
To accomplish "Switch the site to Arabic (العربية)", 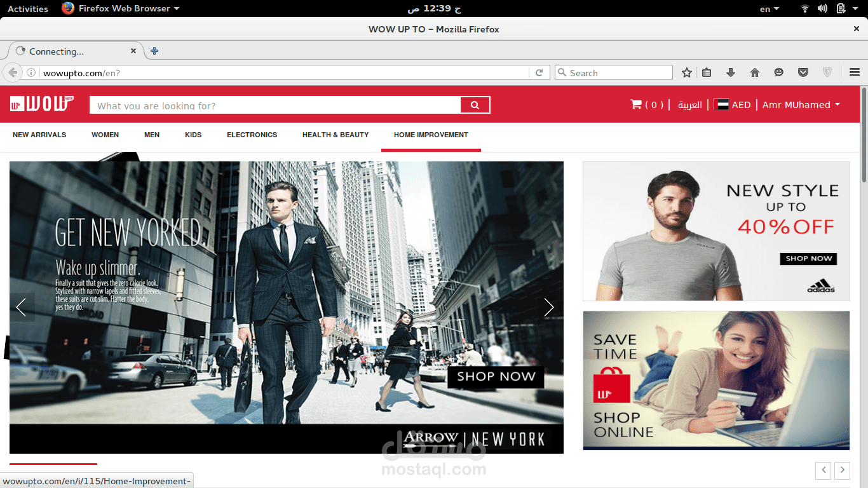I will pyautogui.click(x=689, y=105).
